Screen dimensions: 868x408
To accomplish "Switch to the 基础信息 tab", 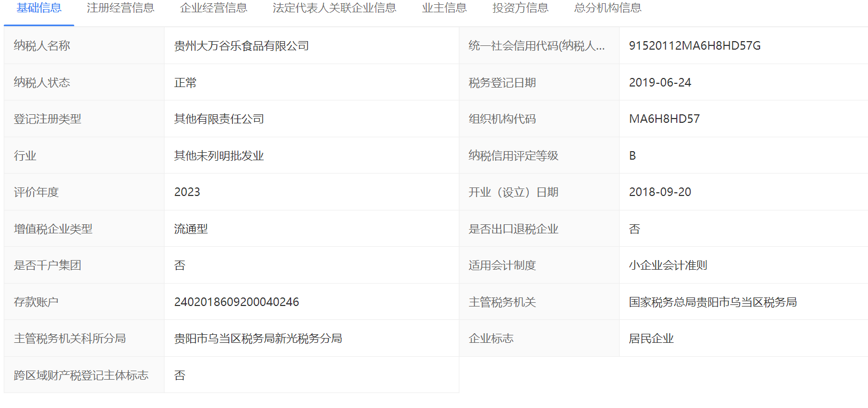I will [39, 8].
